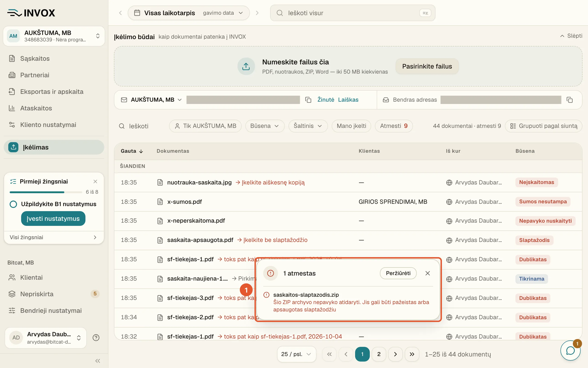Sort by the Gauta column header

point(132,151)
